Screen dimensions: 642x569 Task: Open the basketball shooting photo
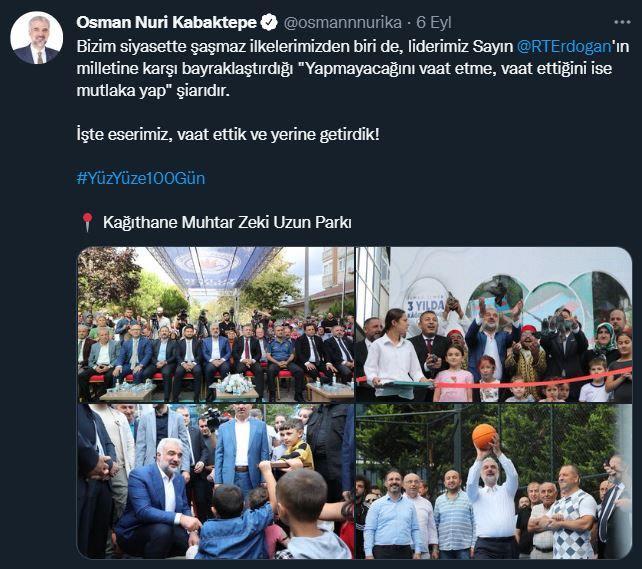(x=494, y=481)
